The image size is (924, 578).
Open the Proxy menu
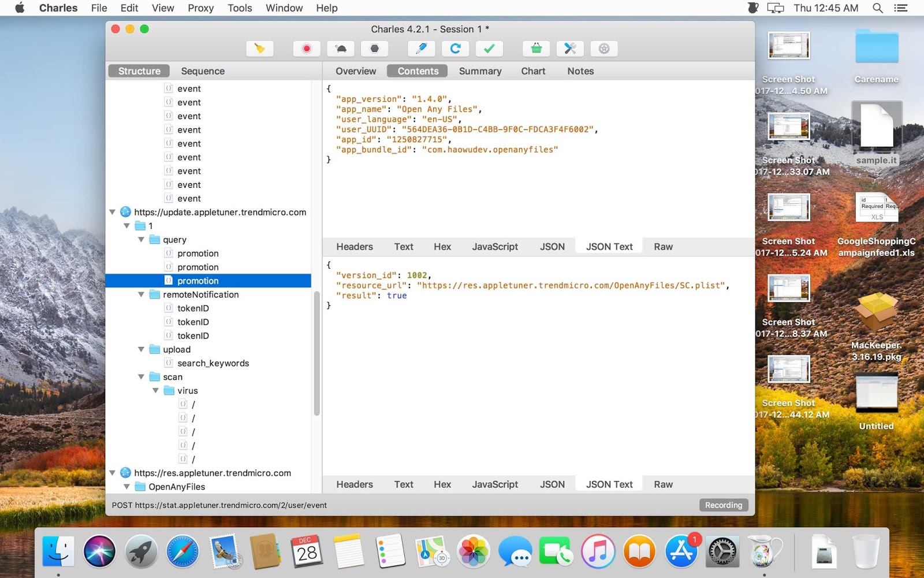click(200, 8)
